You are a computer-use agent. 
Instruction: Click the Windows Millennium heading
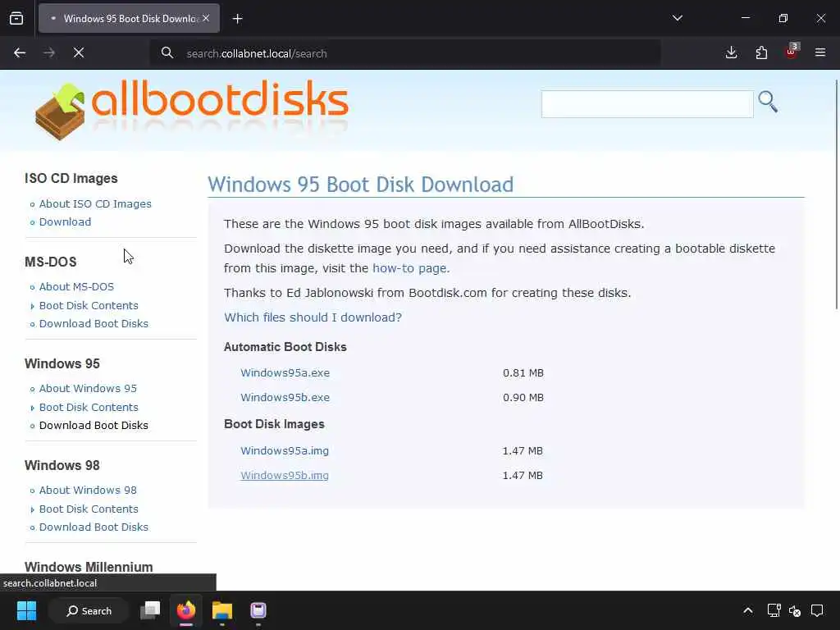(89, 567)
